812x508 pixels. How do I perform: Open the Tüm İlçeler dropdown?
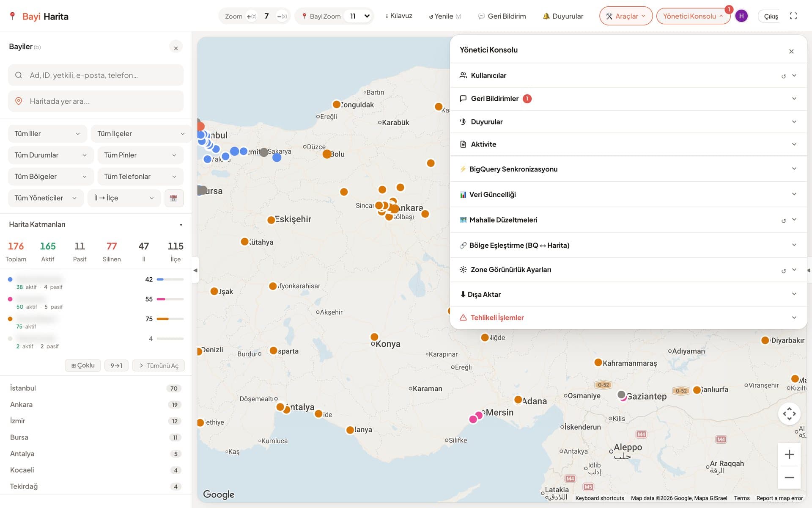coord(141,134)
